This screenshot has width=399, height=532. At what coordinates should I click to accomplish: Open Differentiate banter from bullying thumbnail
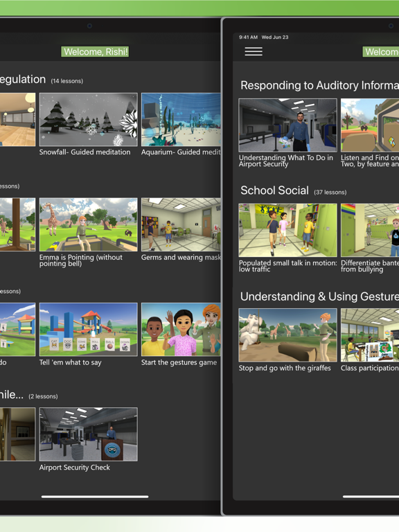click(370, 230)
